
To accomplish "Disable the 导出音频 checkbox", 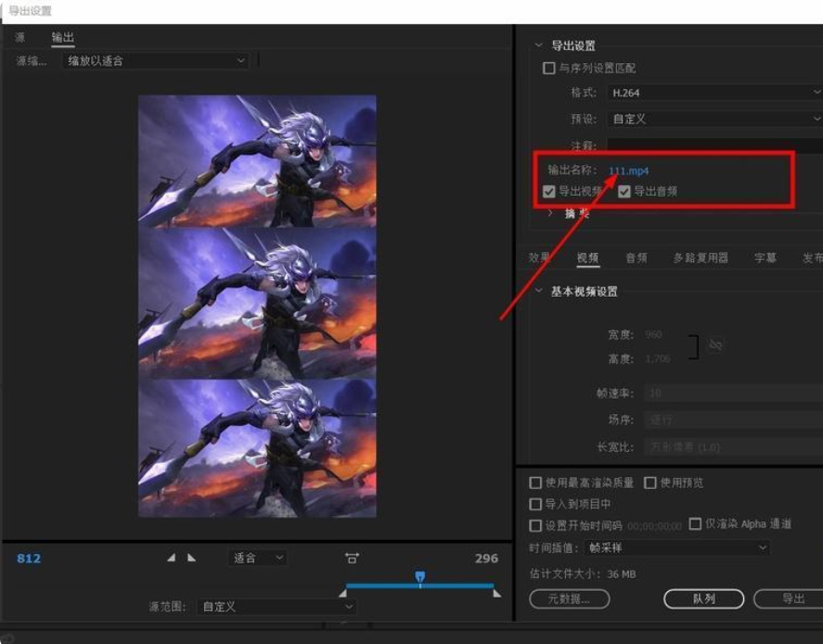I will [624, 191].
